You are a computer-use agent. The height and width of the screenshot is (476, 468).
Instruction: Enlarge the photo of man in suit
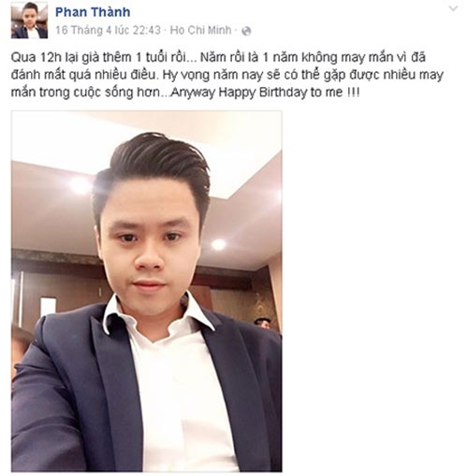(147, 291)
